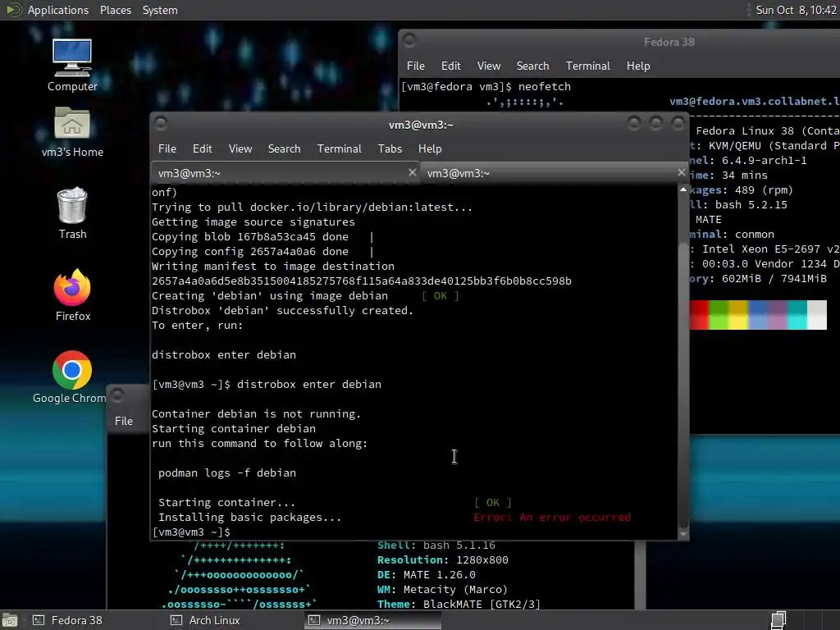The image size is (840, 630).
Task: Open View menu in vm3@vm3 terminal
Action: (240, 149)
